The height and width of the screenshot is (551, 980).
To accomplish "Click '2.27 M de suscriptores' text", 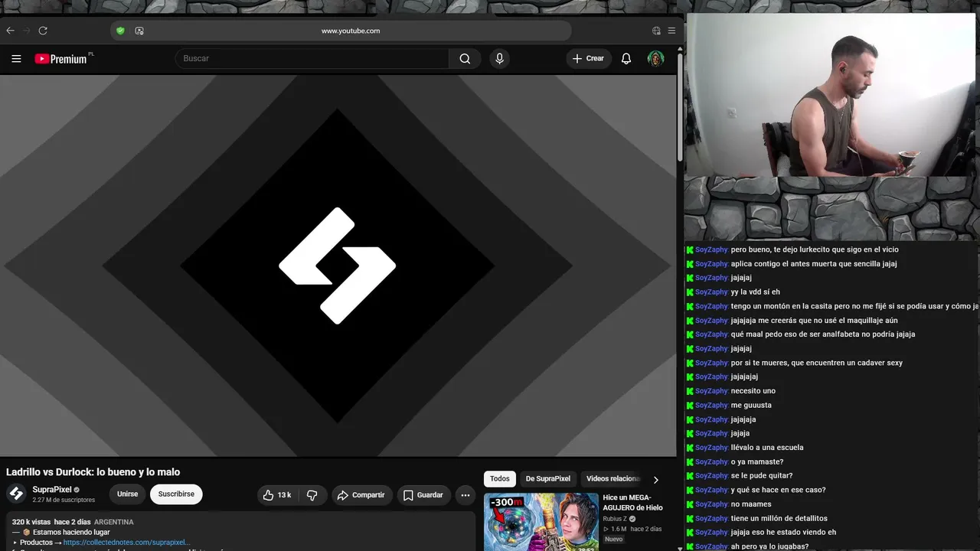I will click(64, 500).
